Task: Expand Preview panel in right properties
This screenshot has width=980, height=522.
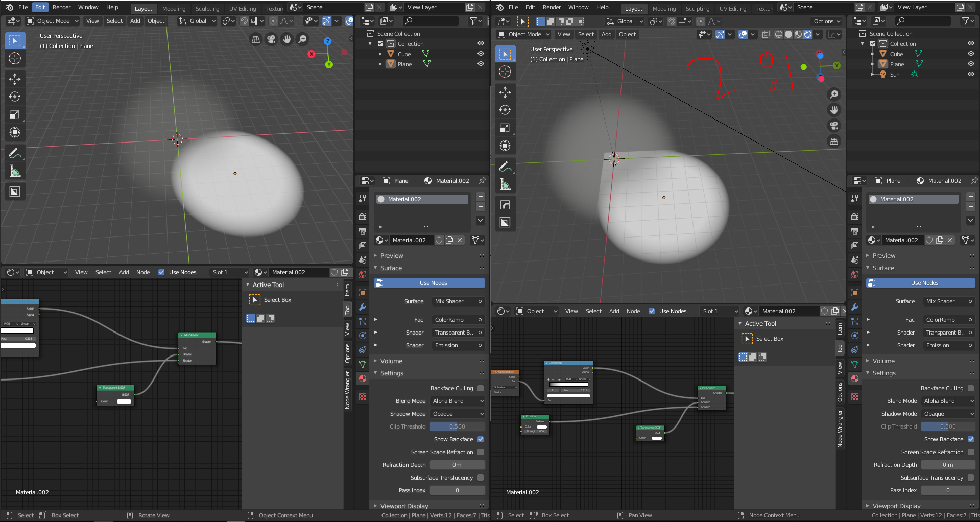Action: (883, 256)
